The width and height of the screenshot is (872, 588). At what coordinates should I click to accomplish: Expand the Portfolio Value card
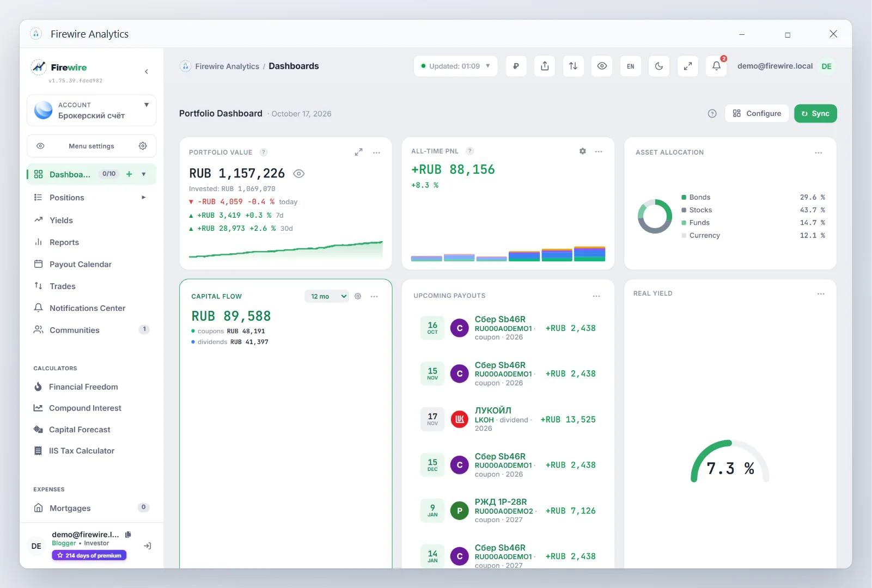pyautogui.click(x=358, y=152)
